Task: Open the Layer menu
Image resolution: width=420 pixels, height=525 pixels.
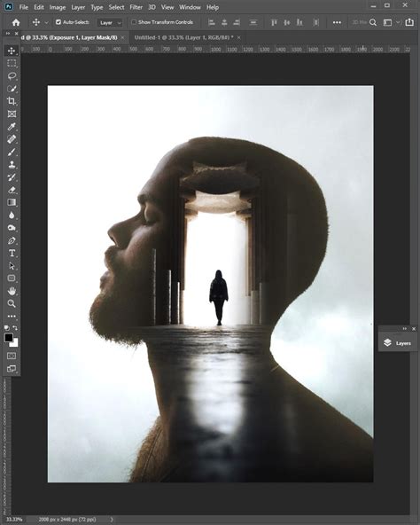Action: [x=78, y=7]
